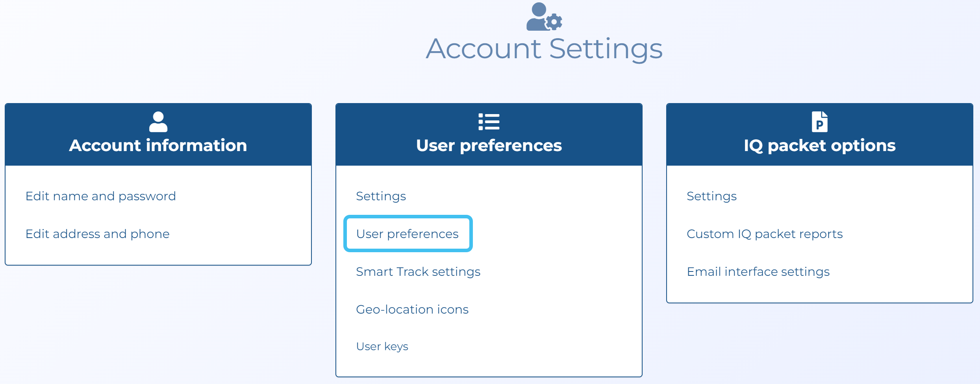Click empty space below Email interface settings
Viewport: 980px width, 384px height.
click(x=819, y=290)
